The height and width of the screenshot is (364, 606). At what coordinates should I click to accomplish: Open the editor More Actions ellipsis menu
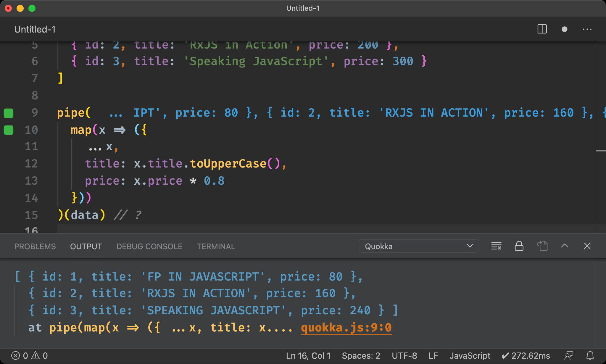[587, 29]
